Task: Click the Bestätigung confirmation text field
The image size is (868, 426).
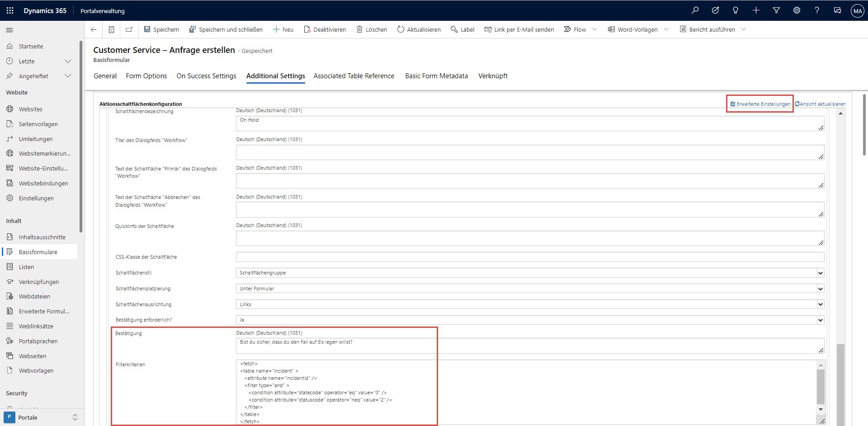Action: coord(530,346)
